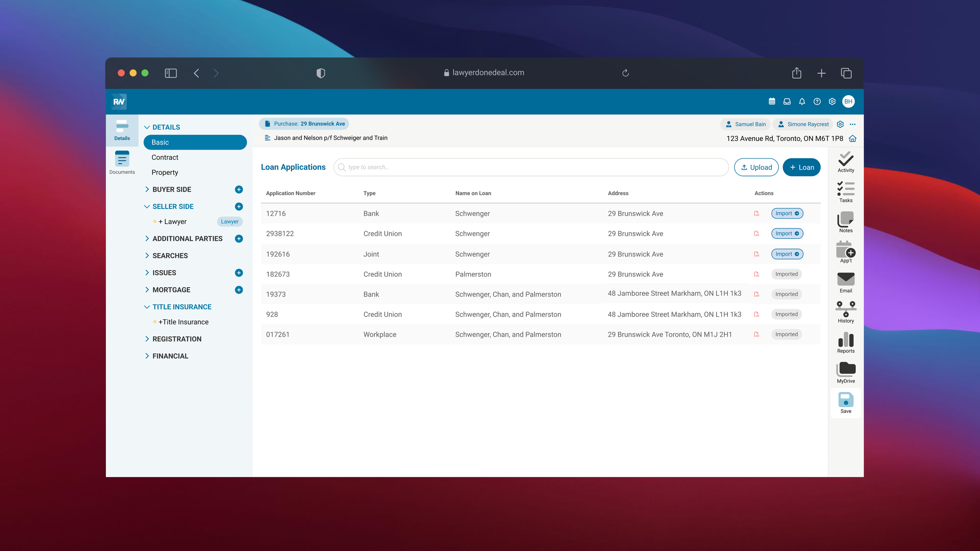980x551 pixels.
Task: Click the Save disk icon
Action: 846,402
